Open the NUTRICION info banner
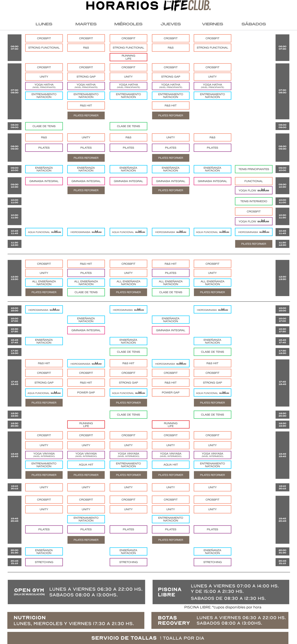Image resolution: width=297 pixels, height=644 pixels. point(76,620)
